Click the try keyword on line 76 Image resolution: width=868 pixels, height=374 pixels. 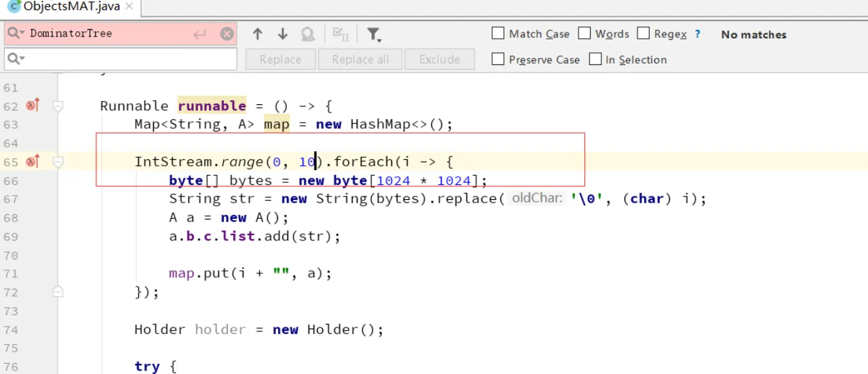click(x=147, y=367)
